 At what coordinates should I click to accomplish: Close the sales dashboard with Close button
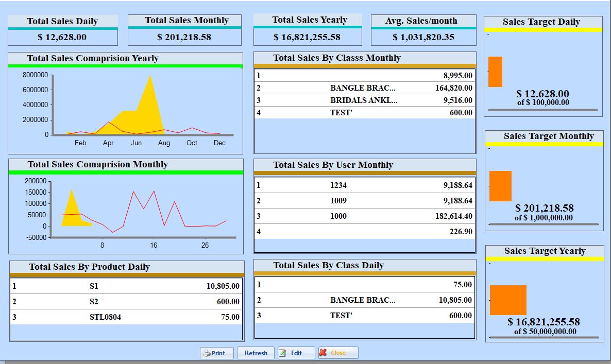[x=338, y=353]
